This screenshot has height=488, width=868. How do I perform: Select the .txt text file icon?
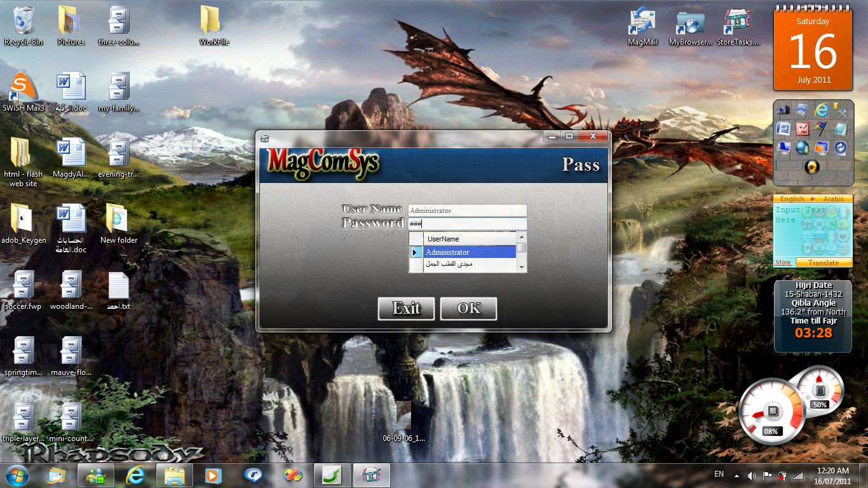(118, 290)
